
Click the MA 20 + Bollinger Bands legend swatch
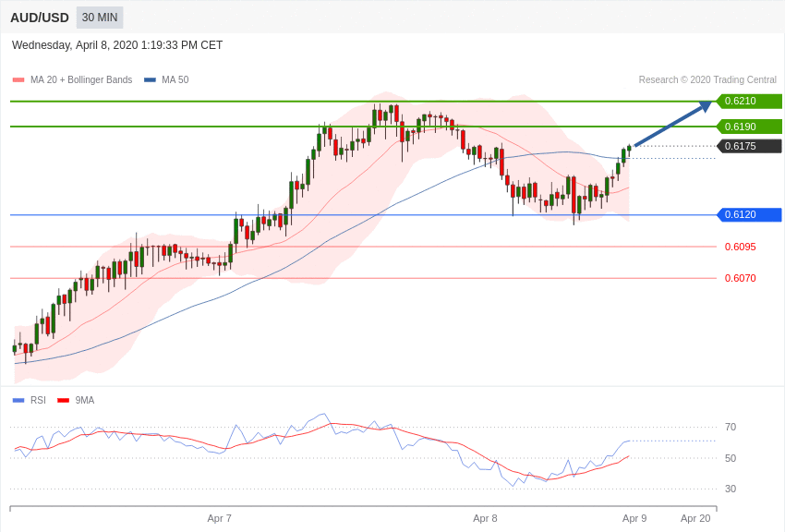pyautogui.click(x=18, y=79)
